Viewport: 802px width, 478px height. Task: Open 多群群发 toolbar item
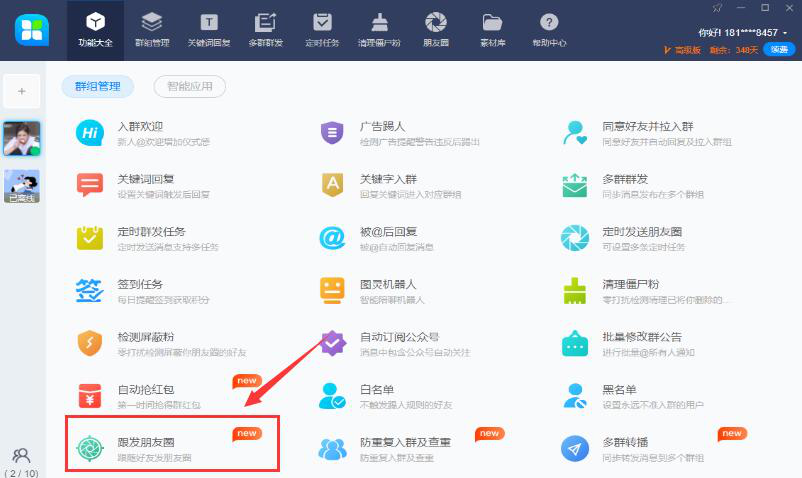(x=265, y=31)
